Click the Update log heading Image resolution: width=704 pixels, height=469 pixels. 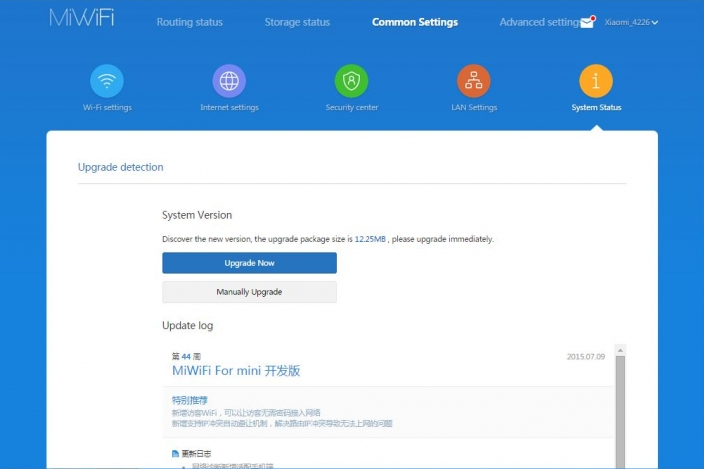tap(187, 325)
